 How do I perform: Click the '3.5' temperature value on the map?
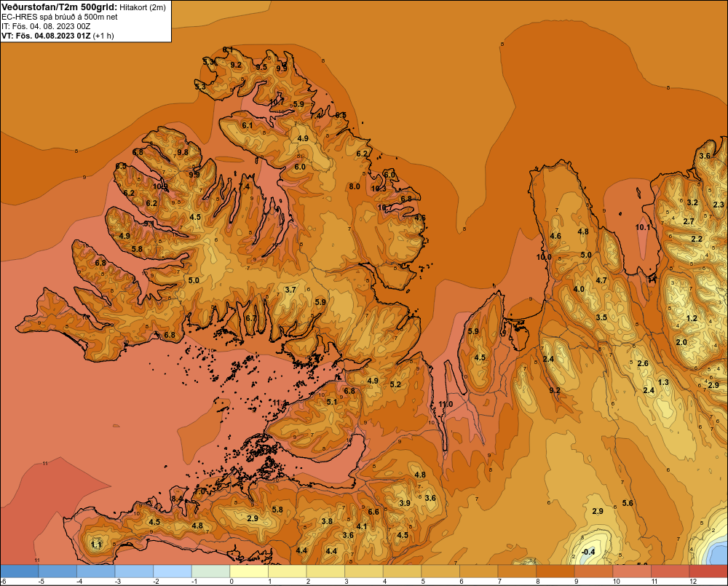601,317
